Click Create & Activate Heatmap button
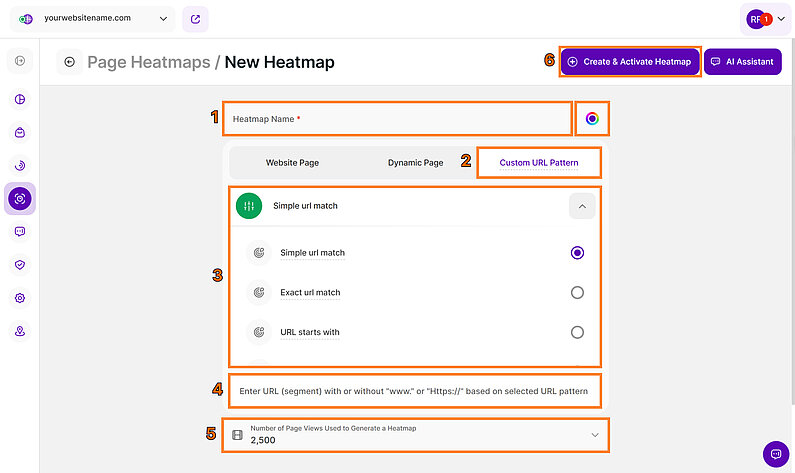 [630, 62]
